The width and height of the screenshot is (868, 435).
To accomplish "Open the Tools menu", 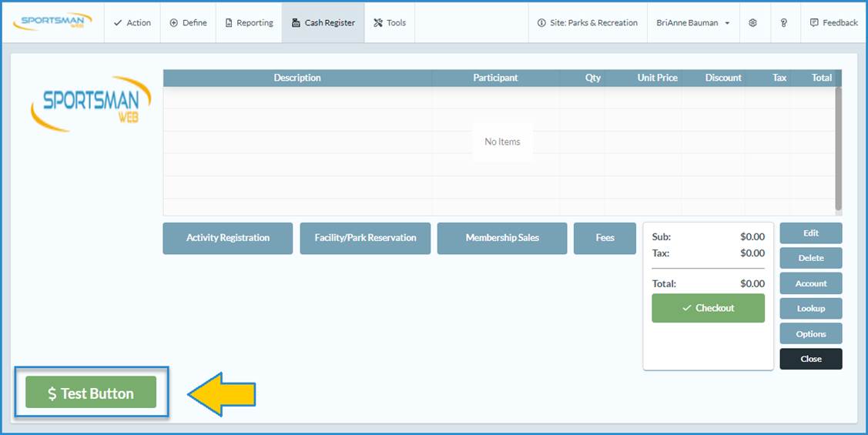I will (390, 23).
